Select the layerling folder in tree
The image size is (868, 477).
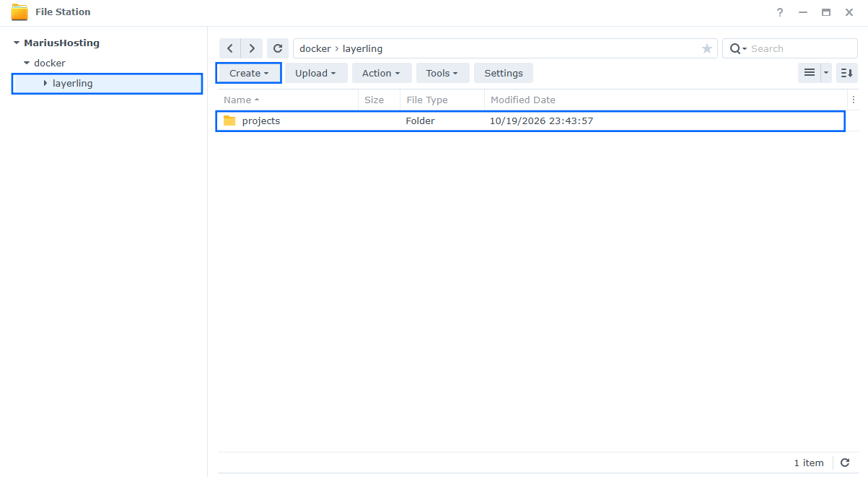pyautogui.click(x=73, y=84)
